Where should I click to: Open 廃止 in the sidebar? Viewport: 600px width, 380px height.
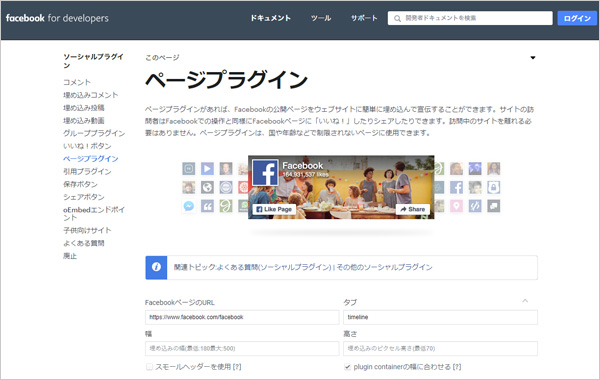70,256
